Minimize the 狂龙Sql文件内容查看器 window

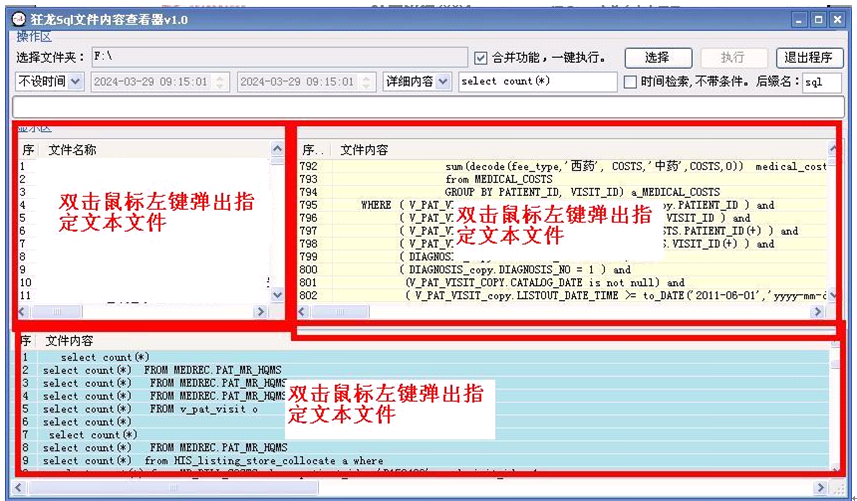click(x=799, y=20)
